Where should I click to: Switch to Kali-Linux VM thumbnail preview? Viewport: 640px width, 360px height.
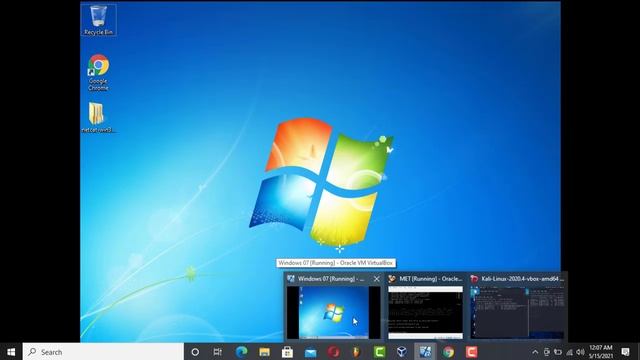pyautogui.click(x=518, y=312)
